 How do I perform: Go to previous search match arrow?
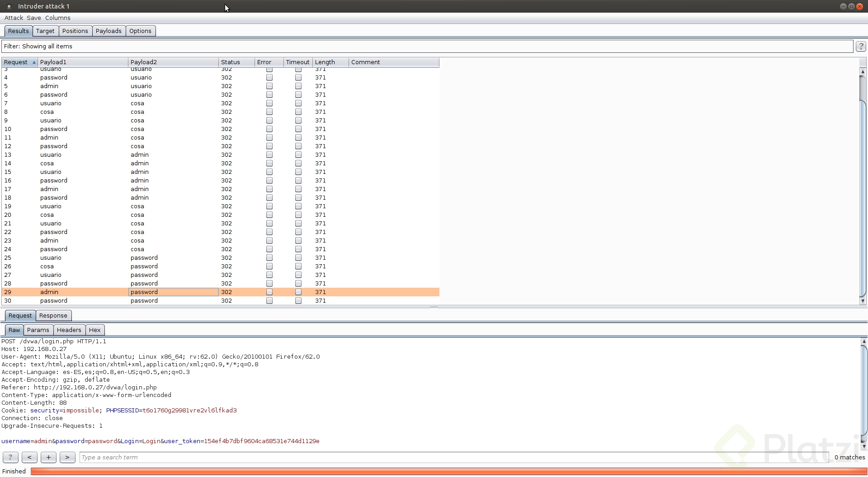pyautogui.click(x=29, y=457)
